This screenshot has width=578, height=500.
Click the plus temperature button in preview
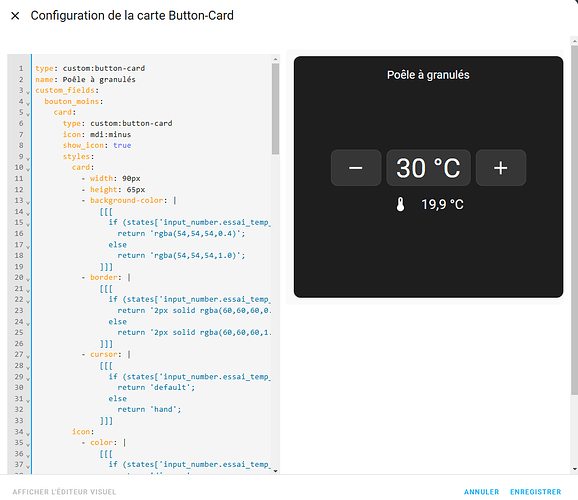tap(501, 168)
